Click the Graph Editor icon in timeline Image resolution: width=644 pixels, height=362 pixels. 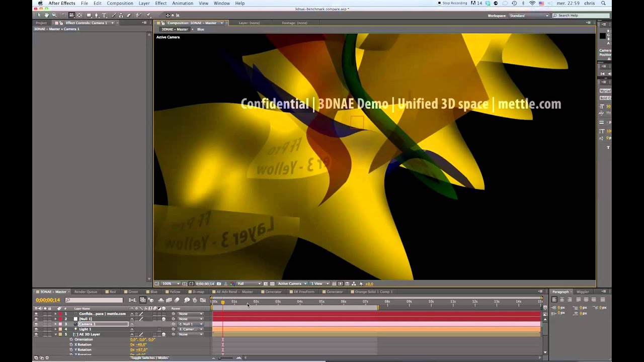point(203,300)
